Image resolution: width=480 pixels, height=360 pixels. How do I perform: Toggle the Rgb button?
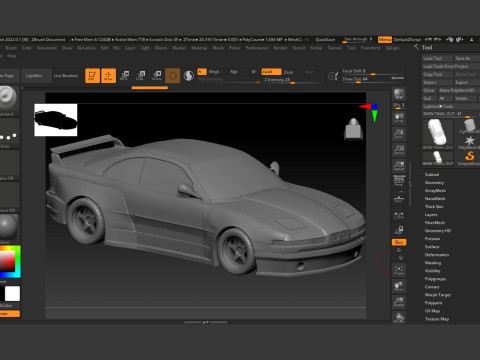click(234, 72)
